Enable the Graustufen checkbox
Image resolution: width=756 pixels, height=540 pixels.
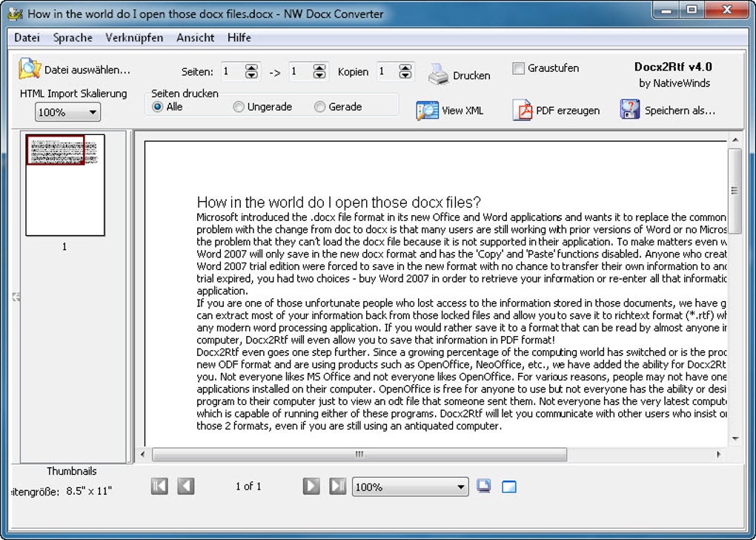pos(518,68)
